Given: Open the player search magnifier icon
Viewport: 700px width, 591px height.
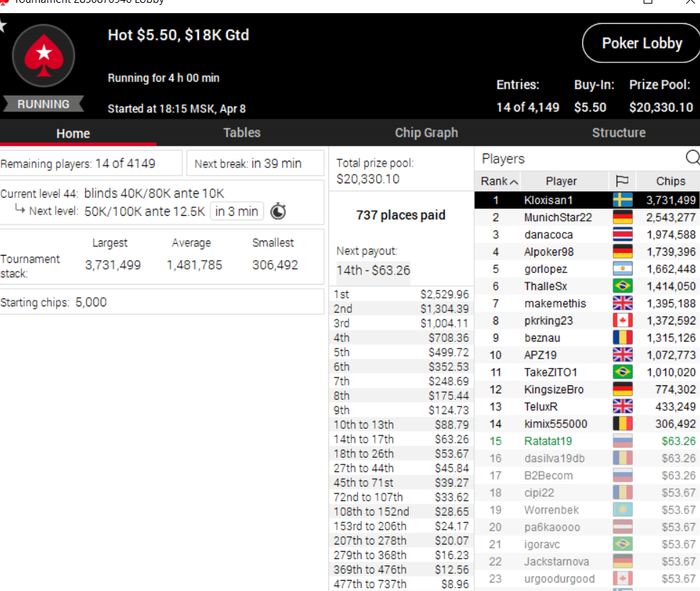Looking at the screenshot, I should (692, 158).
